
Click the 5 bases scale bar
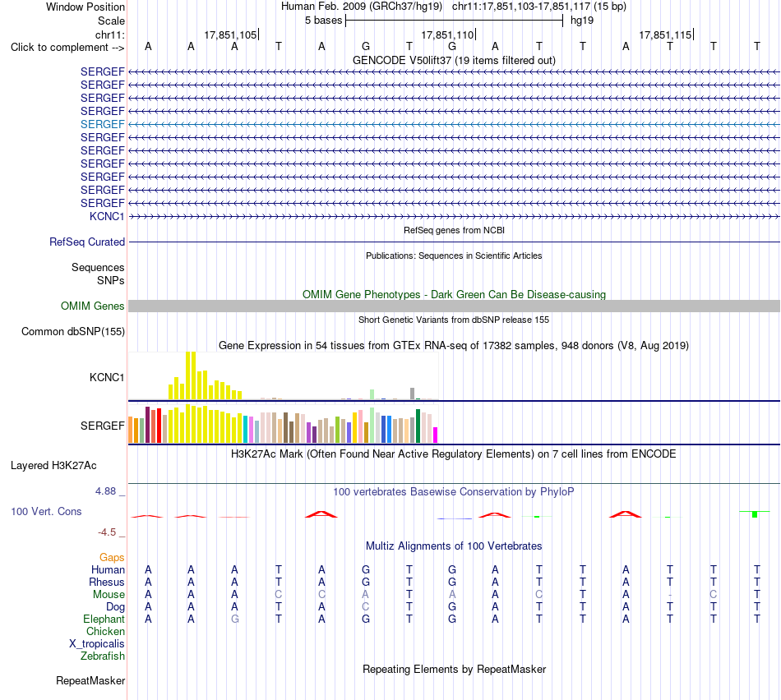coord(455,21)
